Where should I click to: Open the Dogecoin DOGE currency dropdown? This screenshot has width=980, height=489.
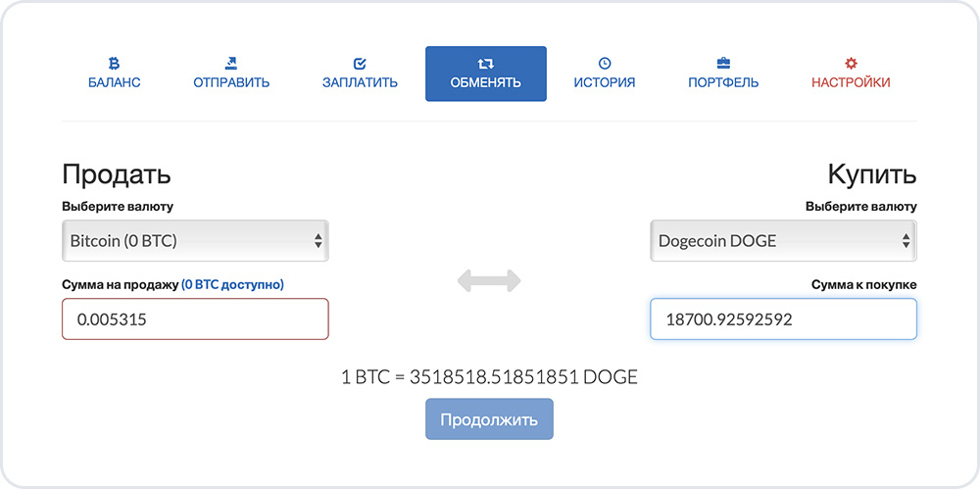click(x=783, y=240)
